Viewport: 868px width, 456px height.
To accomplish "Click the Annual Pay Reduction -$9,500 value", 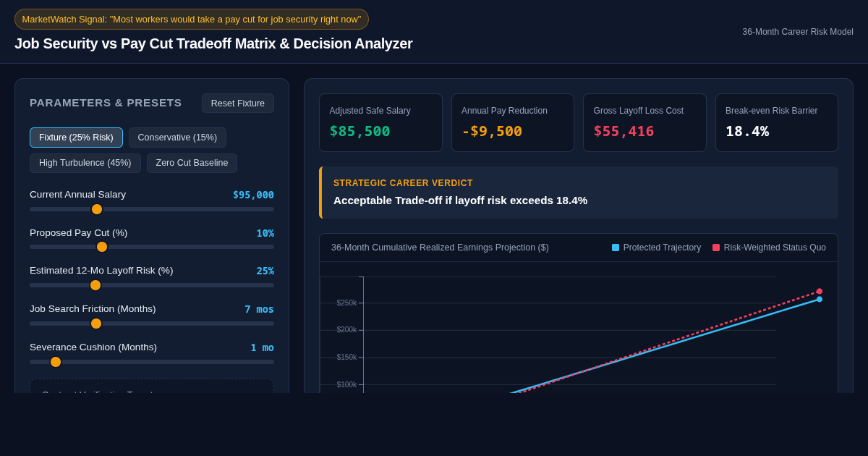I will coord(492,131).
